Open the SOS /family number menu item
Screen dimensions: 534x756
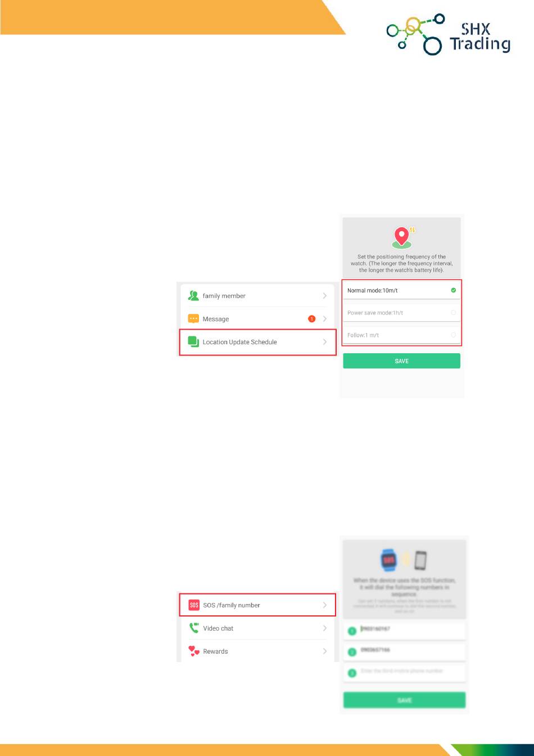257,605
